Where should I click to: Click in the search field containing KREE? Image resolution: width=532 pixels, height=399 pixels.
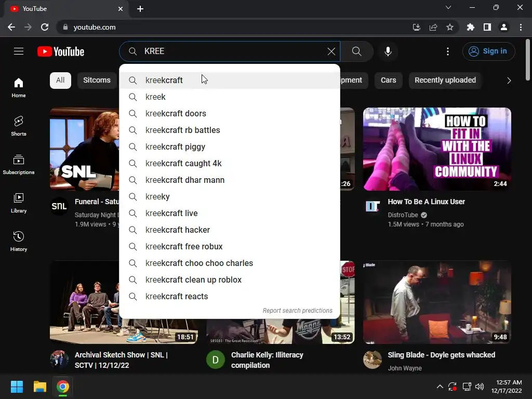[231, 51]
